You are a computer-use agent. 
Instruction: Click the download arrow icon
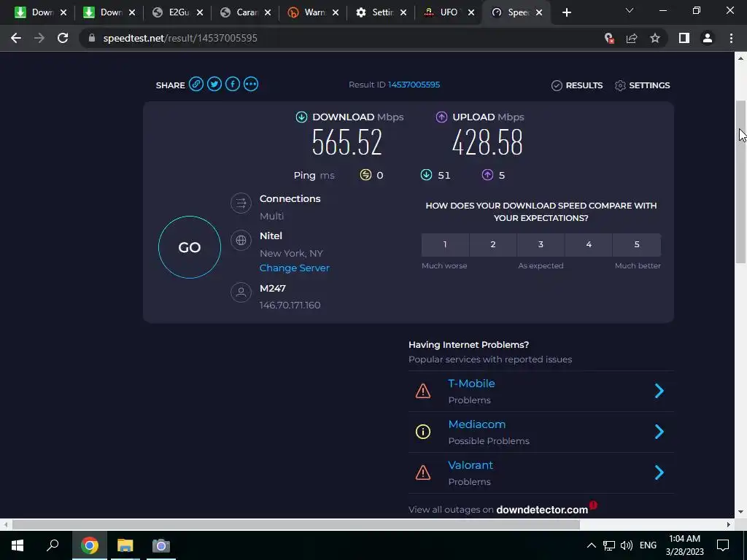tap(301, 117)
